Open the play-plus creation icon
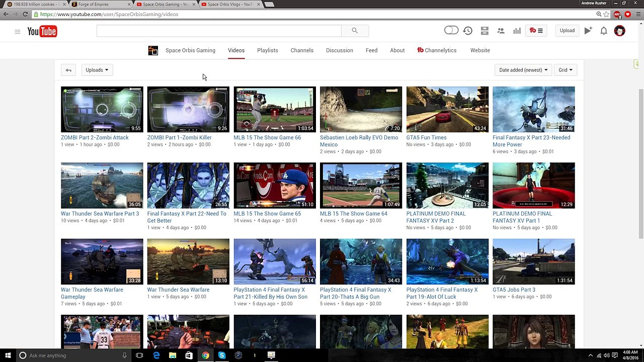The image size is (644, 362). pos(588,31)
